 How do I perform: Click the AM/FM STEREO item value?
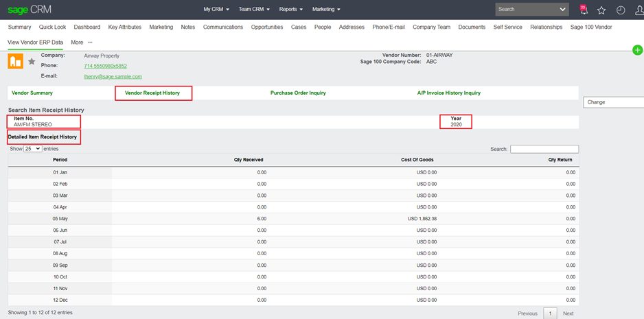coord(33,124)
